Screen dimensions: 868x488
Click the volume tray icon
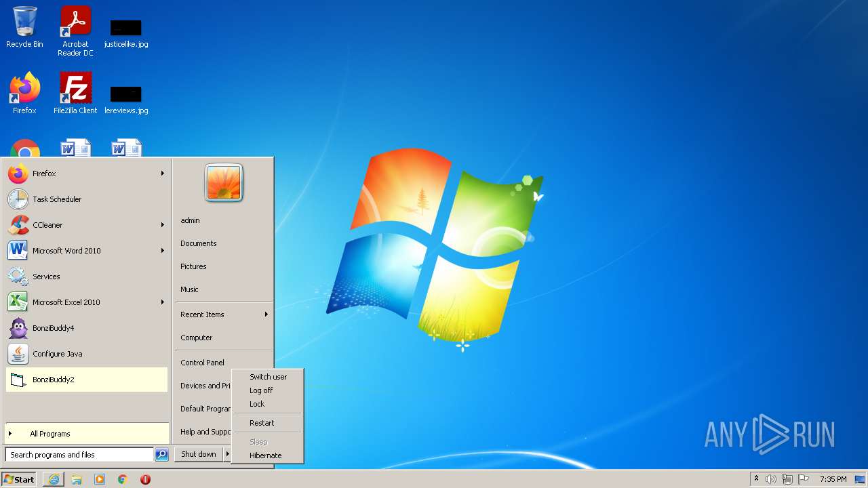[771, 479]
